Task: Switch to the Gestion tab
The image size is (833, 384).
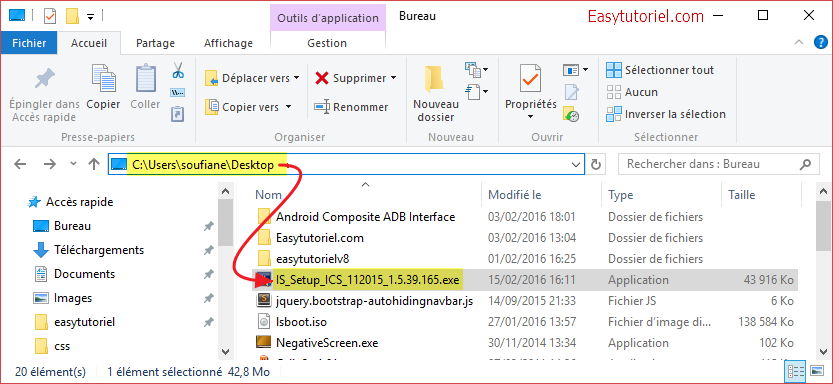Action: pyautogui.click(x=327, y=43)
